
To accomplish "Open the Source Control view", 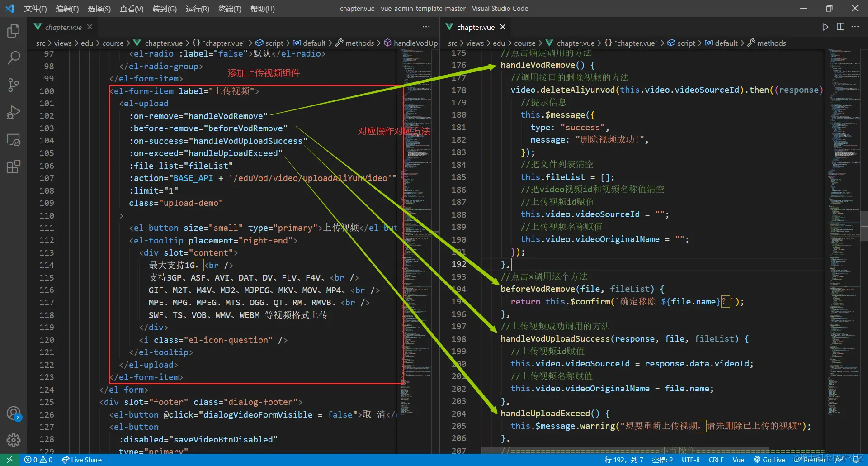I will click(14, 85).
